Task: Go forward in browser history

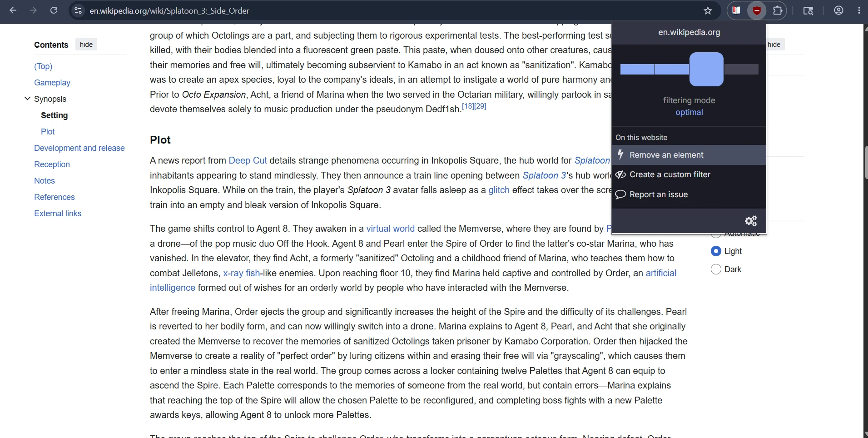Action: tap(33, 10)
